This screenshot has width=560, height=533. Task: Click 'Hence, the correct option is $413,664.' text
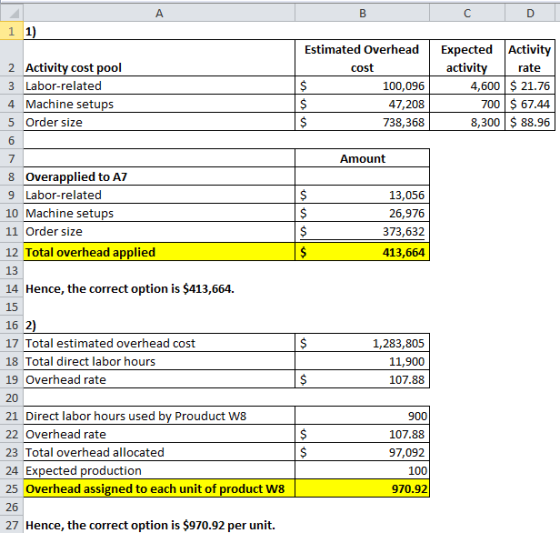pos(130,289)
